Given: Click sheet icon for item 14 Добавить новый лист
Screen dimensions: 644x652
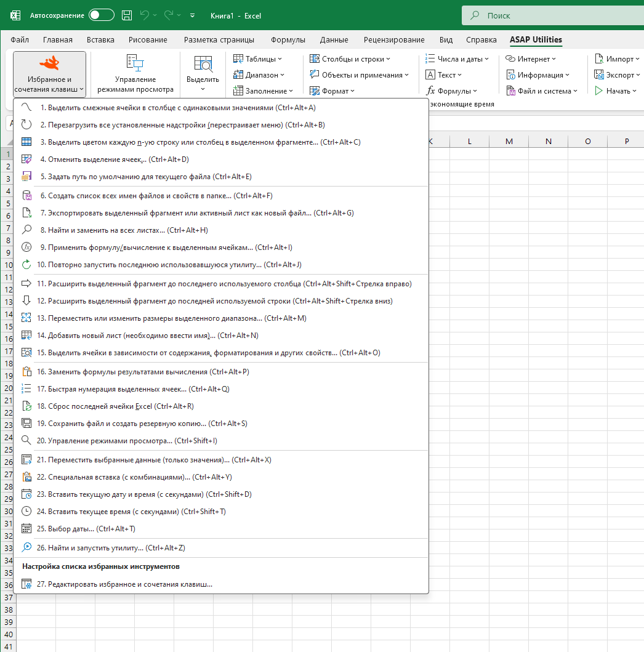Looking at the screenshot, I should coord(26,335).
